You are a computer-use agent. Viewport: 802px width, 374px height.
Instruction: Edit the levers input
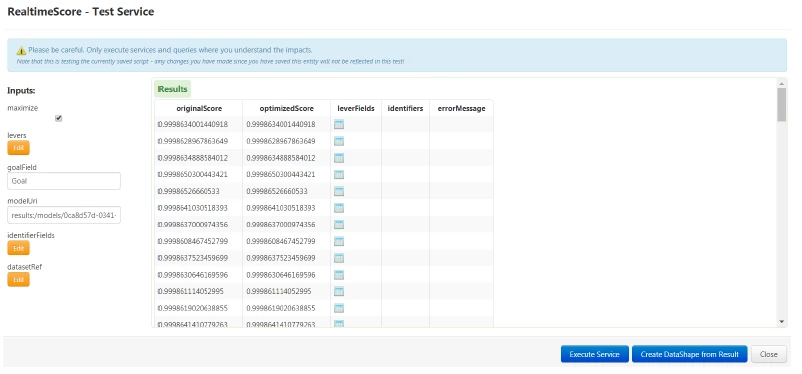click(18, 148)
